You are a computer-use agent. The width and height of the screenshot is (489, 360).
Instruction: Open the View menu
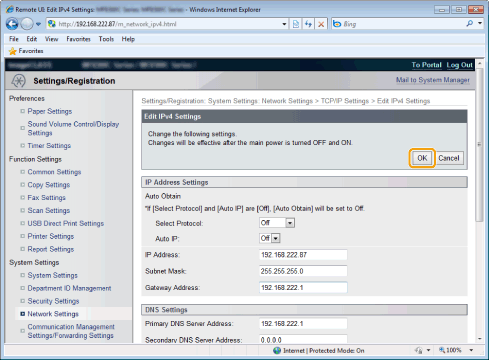(x=51, y=39)
